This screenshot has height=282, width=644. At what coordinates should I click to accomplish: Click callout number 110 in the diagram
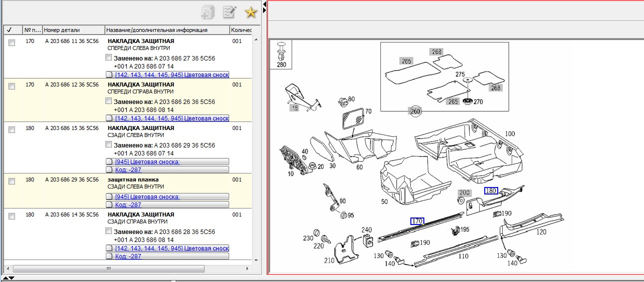coord(463,256)
